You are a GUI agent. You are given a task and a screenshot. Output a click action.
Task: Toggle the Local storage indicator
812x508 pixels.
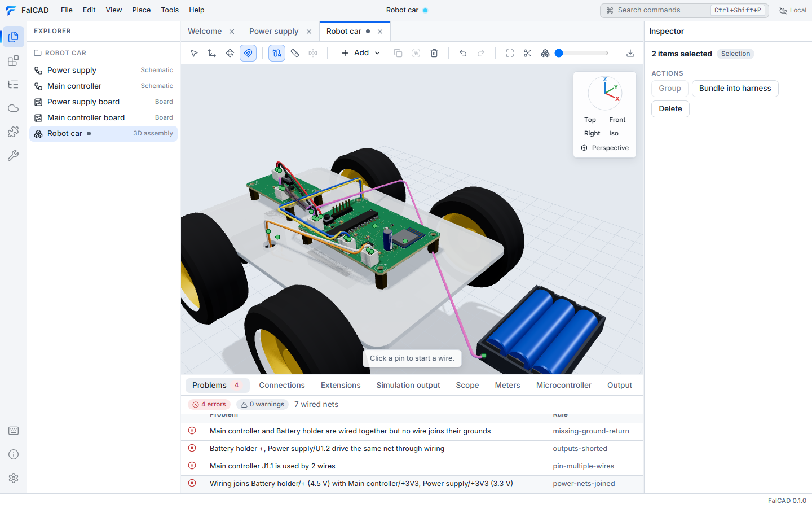[792, 10]
